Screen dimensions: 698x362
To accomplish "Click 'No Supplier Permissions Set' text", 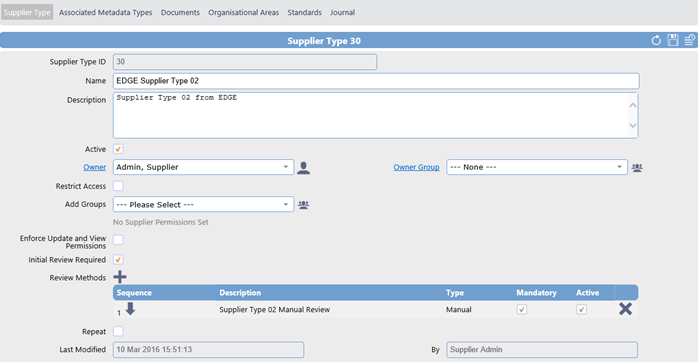I will (160, 222).
